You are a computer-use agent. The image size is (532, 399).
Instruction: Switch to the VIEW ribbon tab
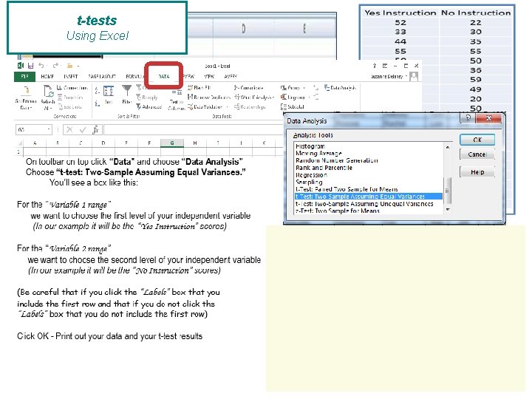(209, 77)
